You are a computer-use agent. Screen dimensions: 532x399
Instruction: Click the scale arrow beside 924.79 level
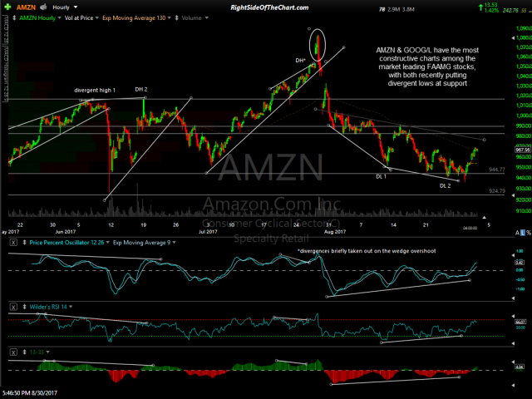(513, 196)
